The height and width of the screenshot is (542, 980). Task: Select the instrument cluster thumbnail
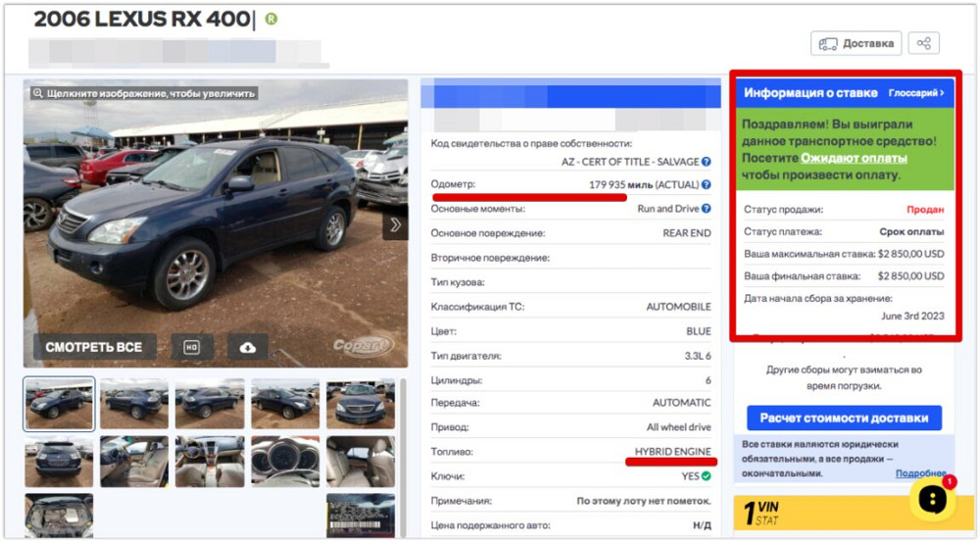click(x=285, y=462)
